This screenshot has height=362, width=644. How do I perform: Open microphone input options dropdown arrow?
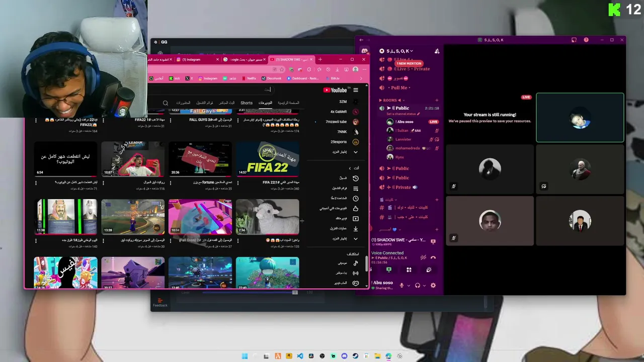[409, 286]
